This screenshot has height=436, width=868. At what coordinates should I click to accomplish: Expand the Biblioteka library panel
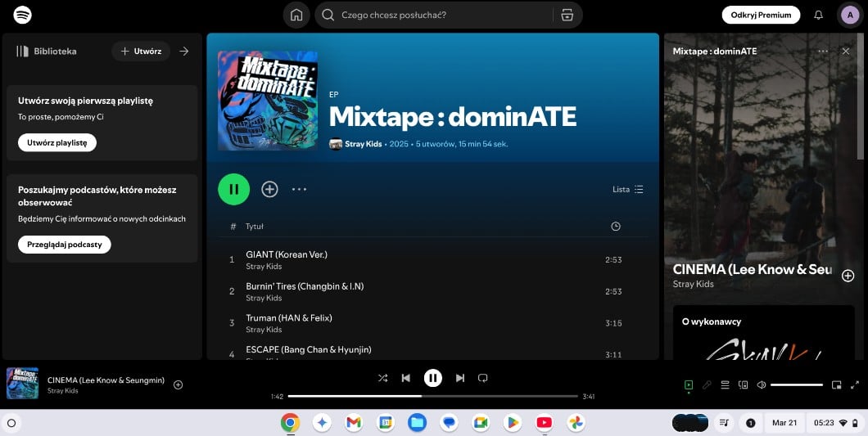184,51
